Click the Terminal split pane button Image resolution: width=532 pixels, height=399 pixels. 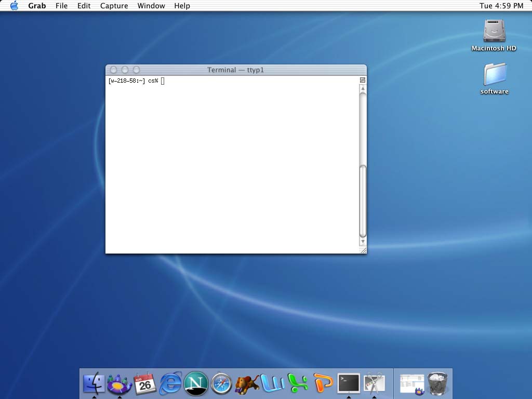point(363,80)
